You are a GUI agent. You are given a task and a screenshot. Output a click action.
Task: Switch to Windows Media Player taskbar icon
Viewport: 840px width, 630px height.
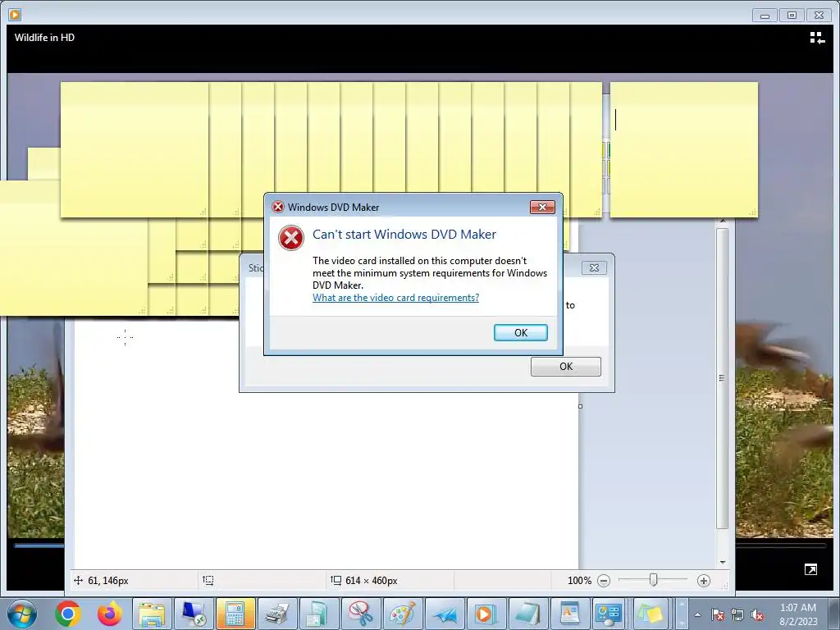(486, 614)
